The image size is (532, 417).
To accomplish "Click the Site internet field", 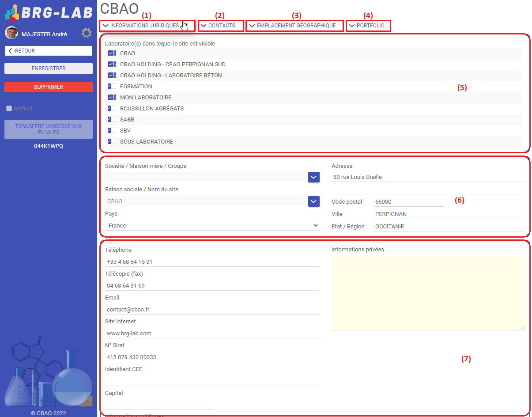I will [x=212, y=333].
